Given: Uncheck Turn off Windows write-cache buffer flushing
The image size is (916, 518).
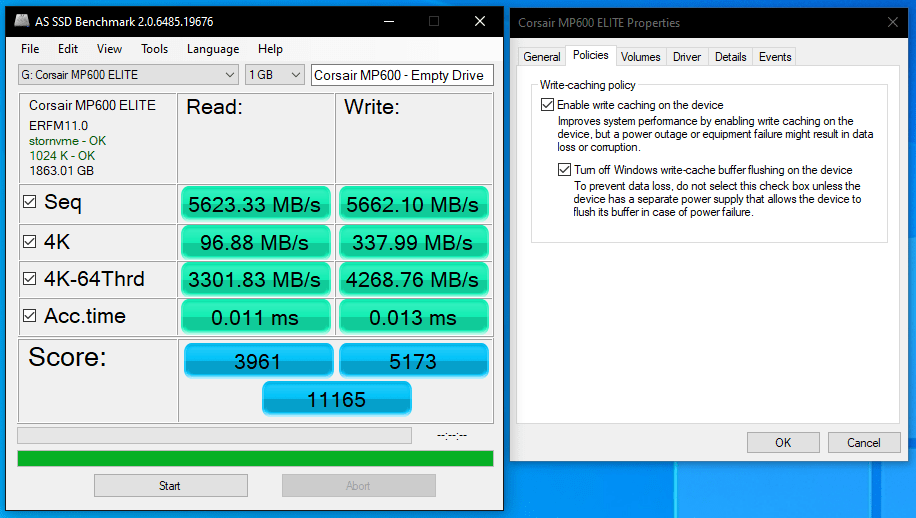Looking at the screenshot, I should (x=564, y=170).
